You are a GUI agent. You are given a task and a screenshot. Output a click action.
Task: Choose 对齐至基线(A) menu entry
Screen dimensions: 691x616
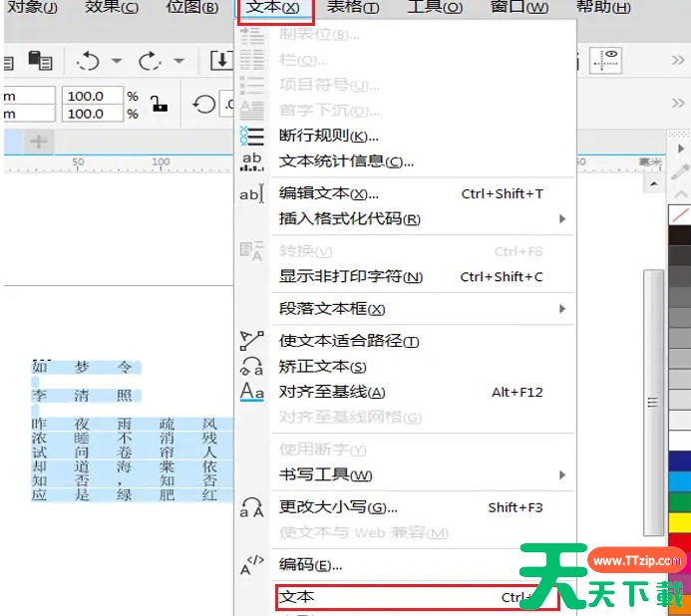tap(406, 392)
